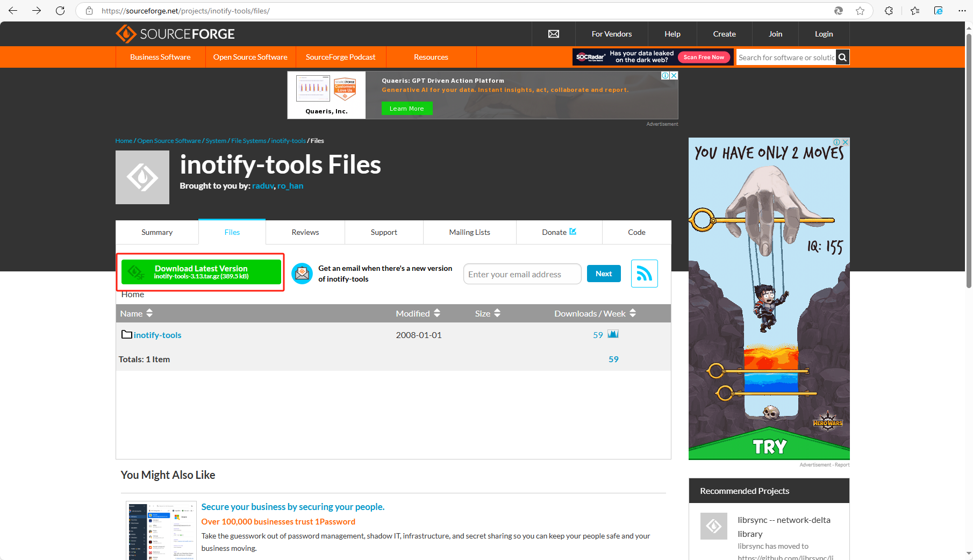
Task: Open the RSS feed icon button
Action: [x=645, y=274]
